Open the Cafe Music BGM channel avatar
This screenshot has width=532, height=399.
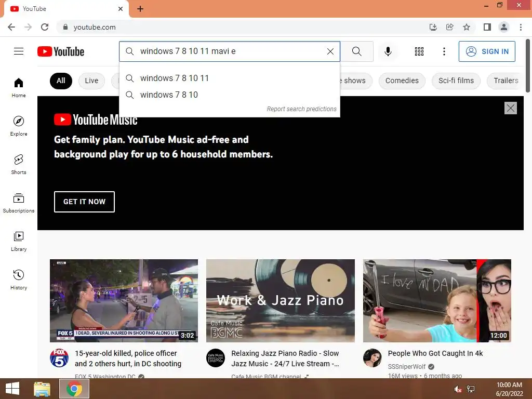point(216,358)
